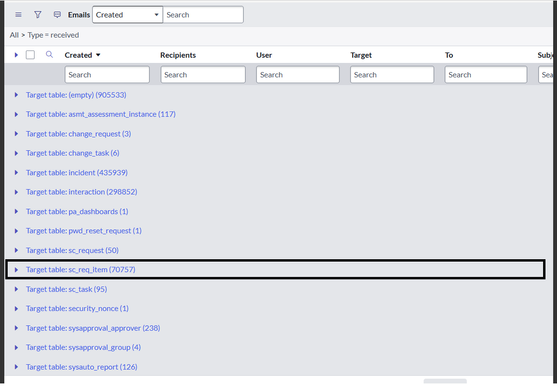Screen dimensions: 557x386
Task: Click the Type = received breadcrumb
Action: (53, 35)
